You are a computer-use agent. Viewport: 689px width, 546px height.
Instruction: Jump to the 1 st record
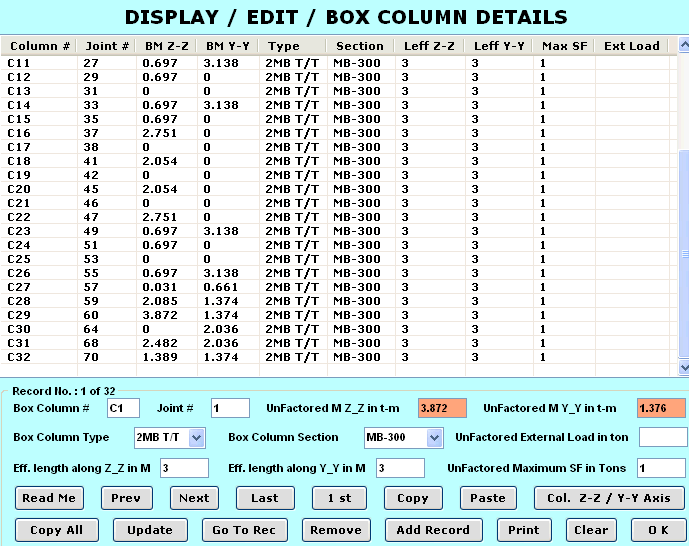click(x=339, y=498)
